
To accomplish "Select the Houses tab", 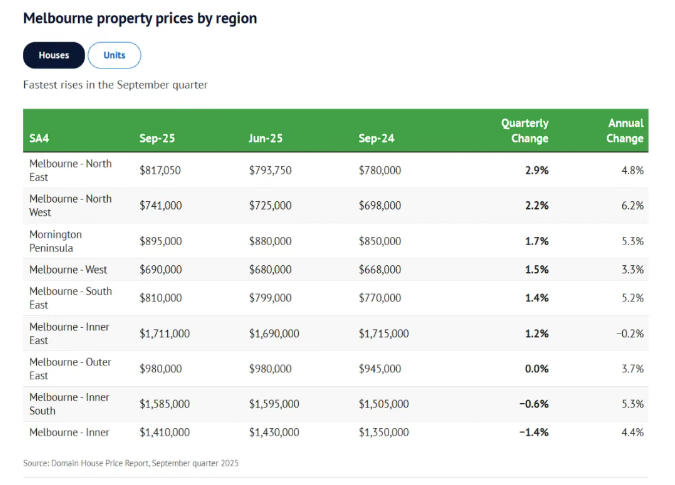I will click(53, 55).
